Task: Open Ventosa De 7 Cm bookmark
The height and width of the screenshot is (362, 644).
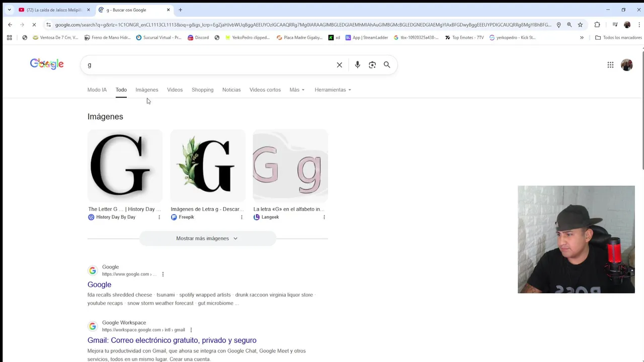Action: tap(55, 37)
